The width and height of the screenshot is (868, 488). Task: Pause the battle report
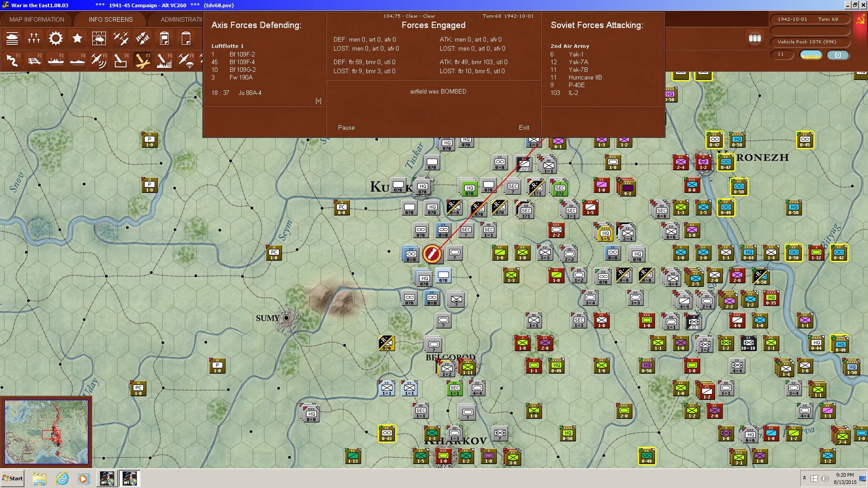346,128
